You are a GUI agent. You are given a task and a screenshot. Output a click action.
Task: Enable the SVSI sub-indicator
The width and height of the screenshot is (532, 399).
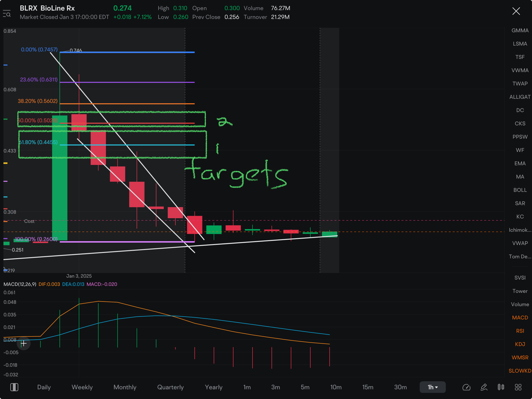pos(520,278)
